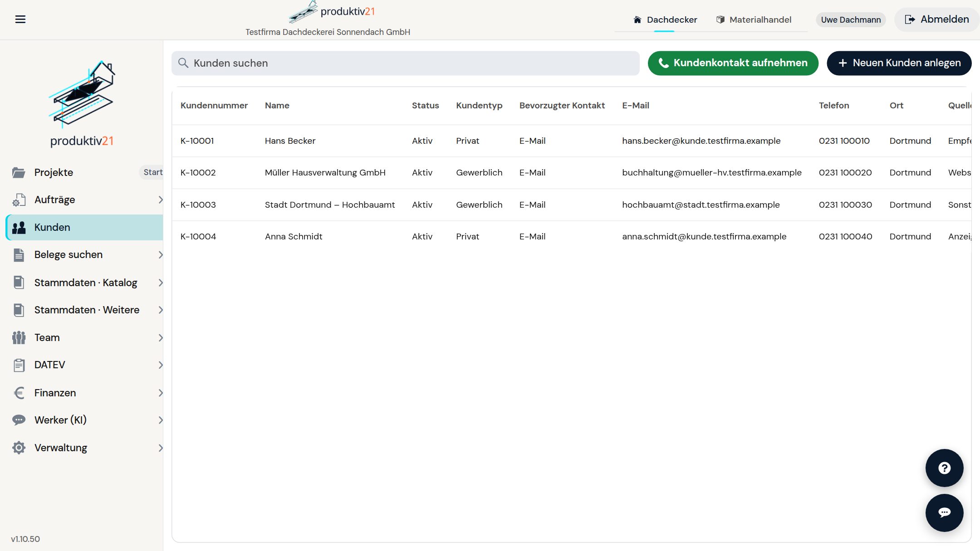Expand Stammdaten · Weitere chevron

(160, 310)
